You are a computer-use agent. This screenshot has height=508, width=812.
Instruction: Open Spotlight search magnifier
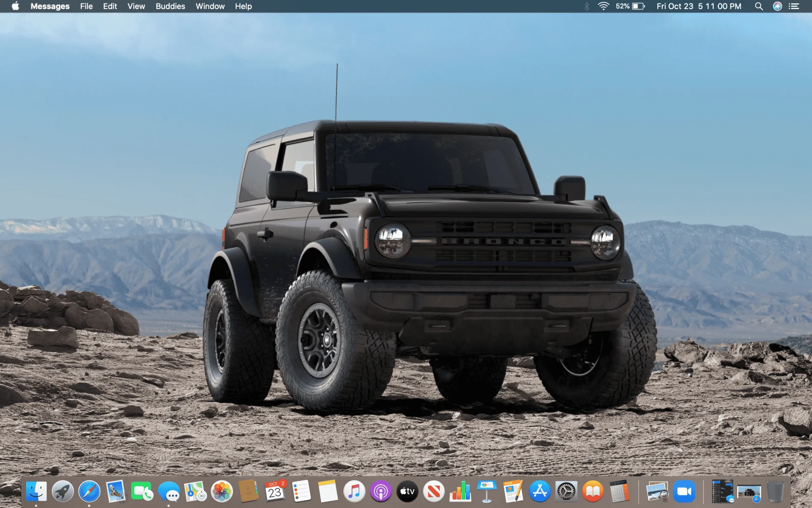pyautogui.click(x=759, y=6)
